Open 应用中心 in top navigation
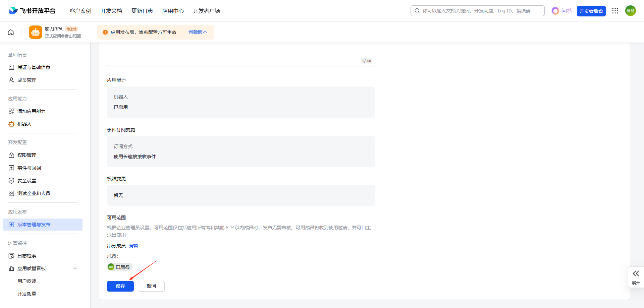 (x=173, y=11)
